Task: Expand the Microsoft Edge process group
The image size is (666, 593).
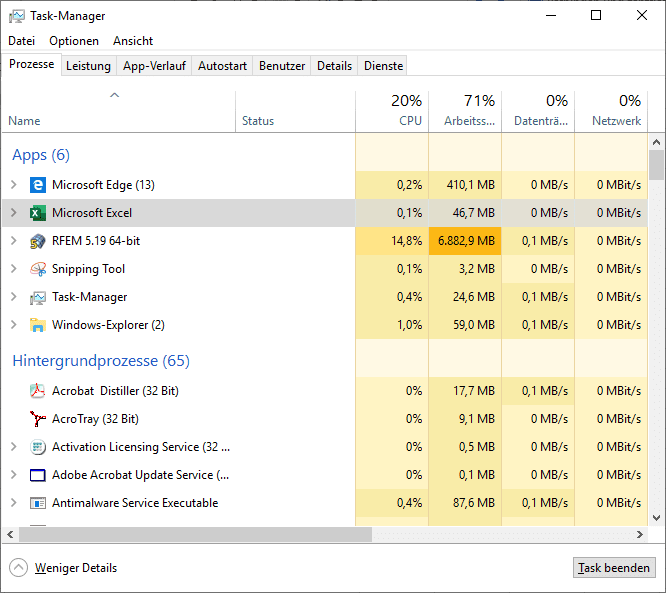Action: 13,185
